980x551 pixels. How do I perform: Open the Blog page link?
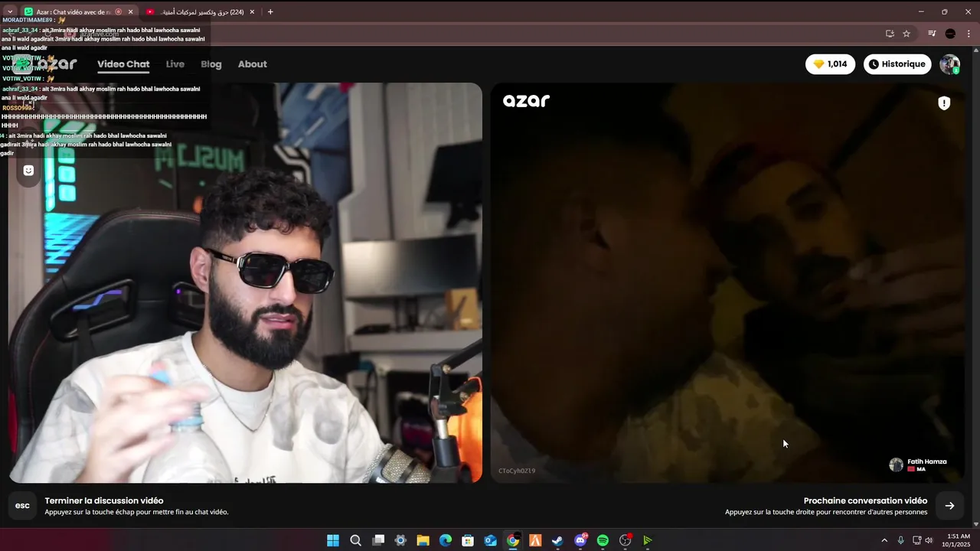(211, 64)
